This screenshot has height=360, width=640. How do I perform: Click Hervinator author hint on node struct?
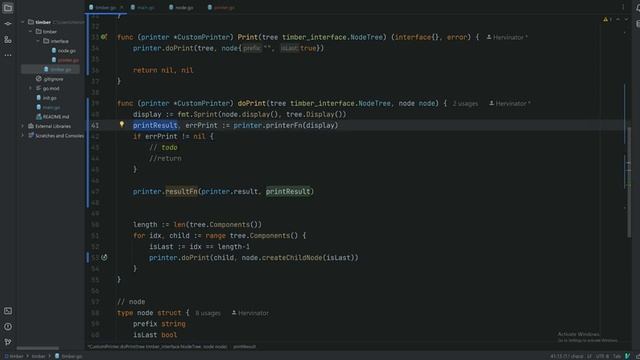pyautogui.click(x=250, y=313)
